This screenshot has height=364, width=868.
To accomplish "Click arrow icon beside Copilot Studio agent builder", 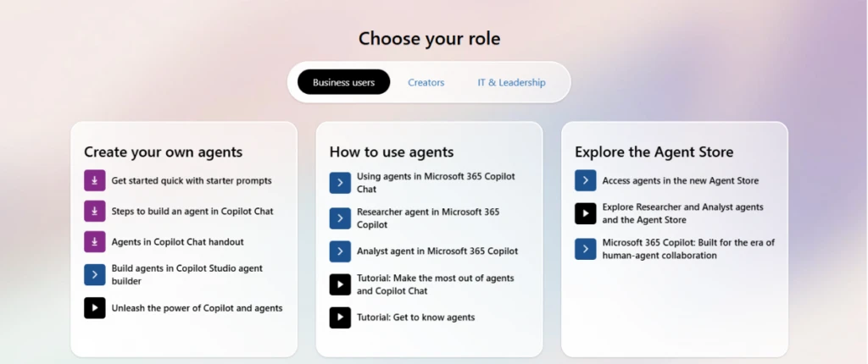I will pos(95,274).
